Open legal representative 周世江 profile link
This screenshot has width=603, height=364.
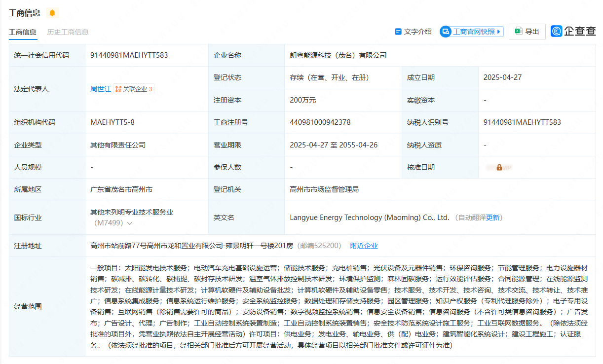pyautogui.click(x=100, y=89)
